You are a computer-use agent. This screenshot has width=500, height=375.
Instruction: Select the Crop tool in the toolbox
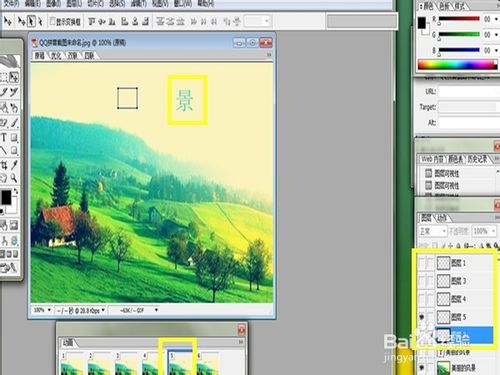4,165
